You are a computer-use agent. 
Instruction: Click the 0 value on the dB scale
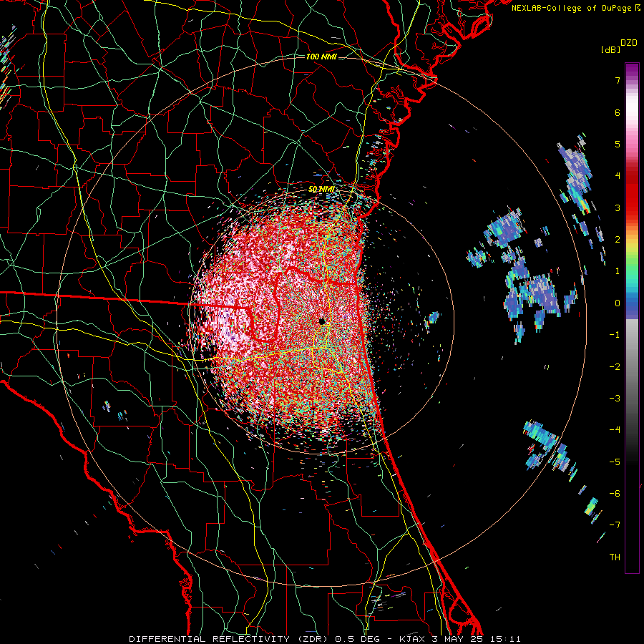pyautogui.click(x=618, y=303)
